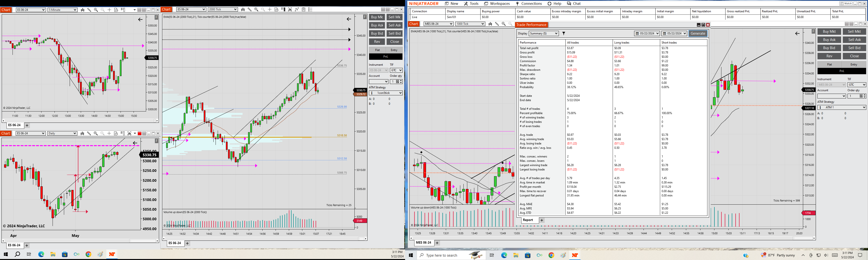Open bar type settings in Daily chart
The width and height of the screenshot is (868, 260).
click(x=82, y=134)
